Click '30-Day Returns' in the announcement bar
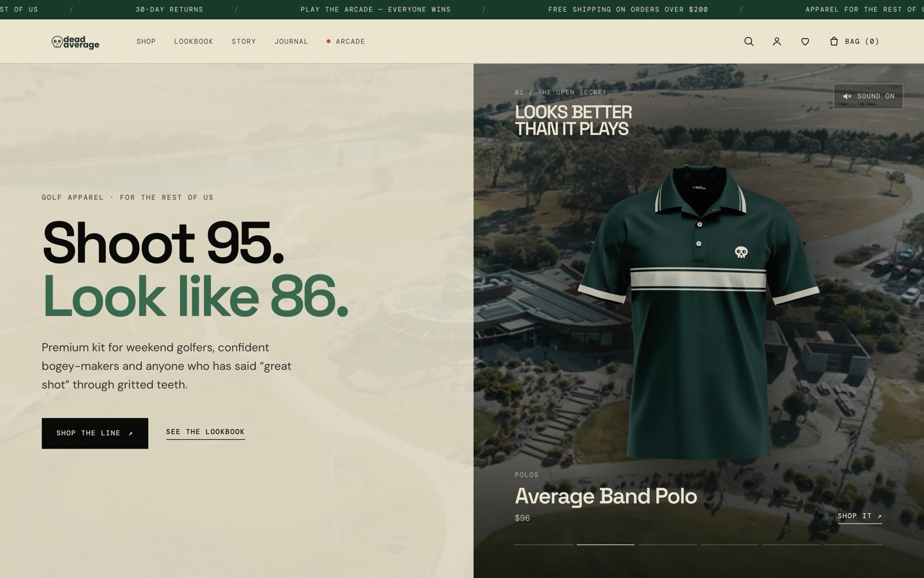This screenshot has height=578, width=924. pyautogui.click(x=169, y=10)
